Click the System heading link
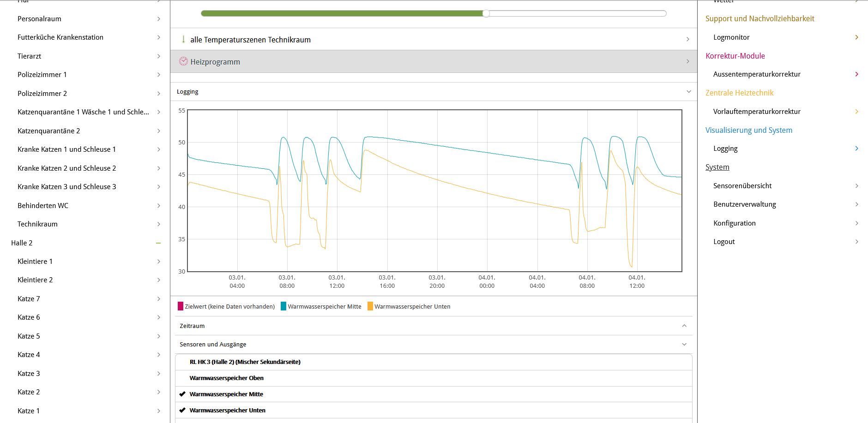The height and width of the screenshot is (423, 868). tap(717, 167)
